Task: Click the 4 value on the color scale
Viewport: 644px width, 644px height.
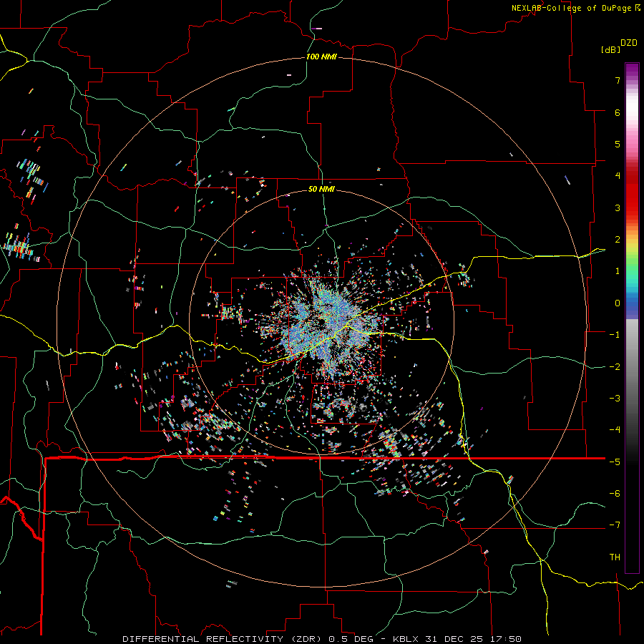Action: (618, 176)
